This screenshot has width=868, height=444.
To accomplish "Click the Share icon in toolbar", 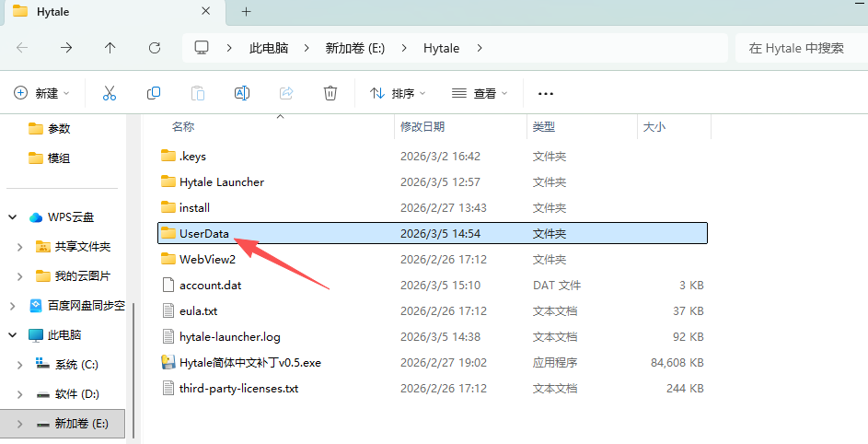I will point(286,93).
